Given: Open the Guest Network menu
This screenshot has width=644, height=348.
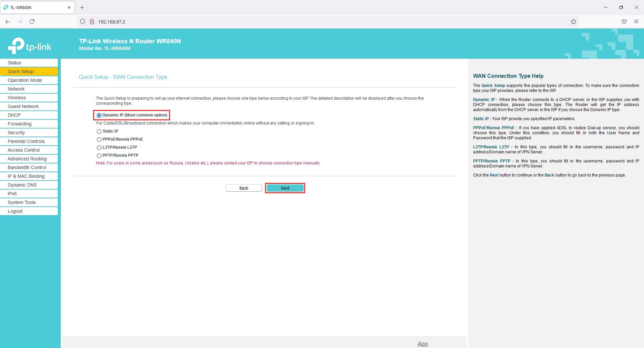Looking at the screenshot, I should (x=29, y=106).
